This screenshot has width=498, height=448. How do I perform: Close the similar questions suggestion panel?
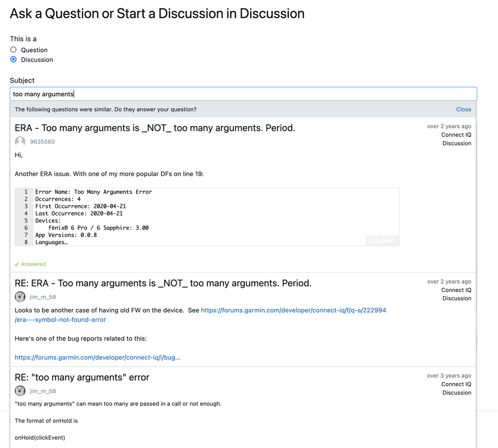463,109
